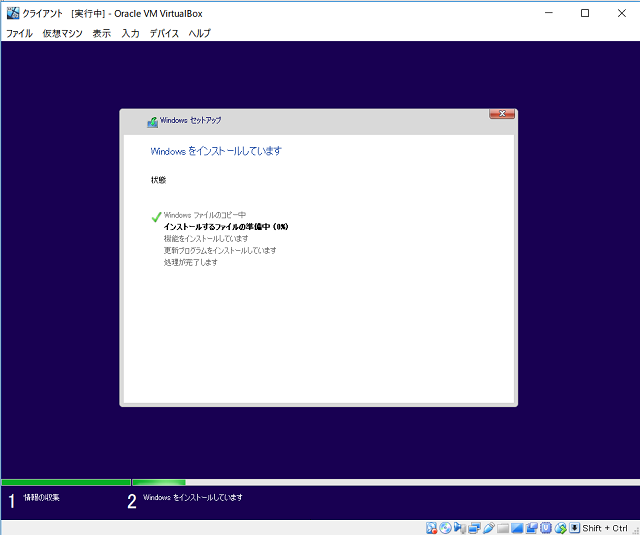Screen dimensions: 640x535
Task: Click the optical disc indicator icon
Action: (x=445, y=528)
